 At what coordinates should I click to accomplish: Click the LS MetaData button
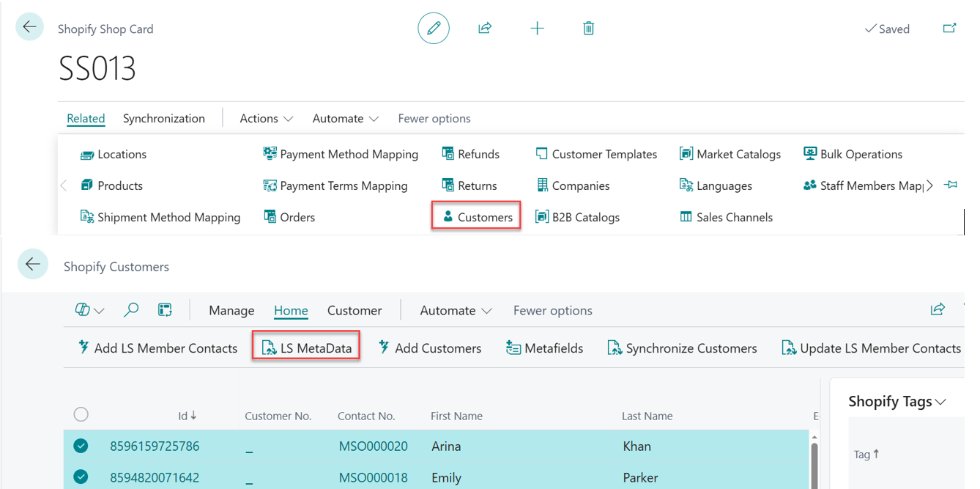[x=307, y=348]
